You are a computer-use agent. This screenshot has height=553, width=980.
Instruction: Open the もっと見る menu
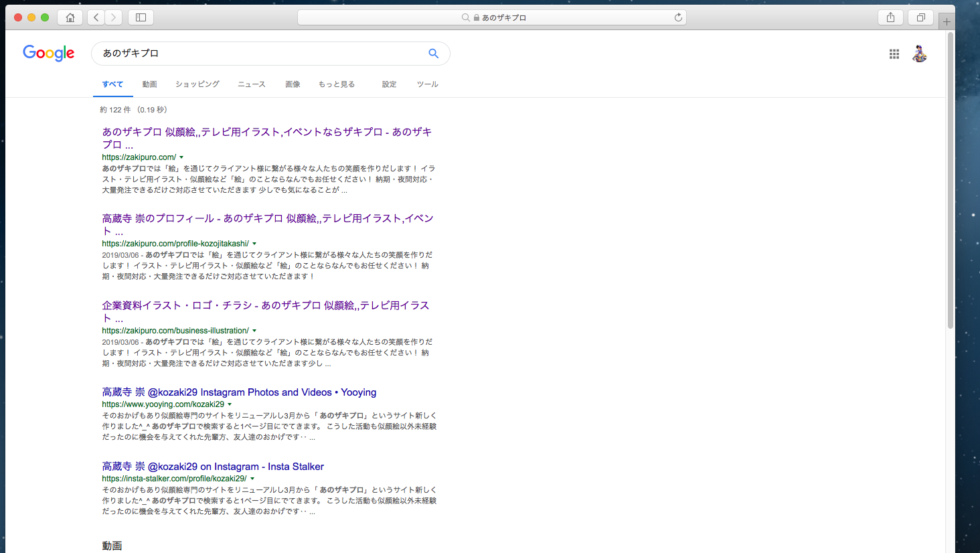(336, 84)
